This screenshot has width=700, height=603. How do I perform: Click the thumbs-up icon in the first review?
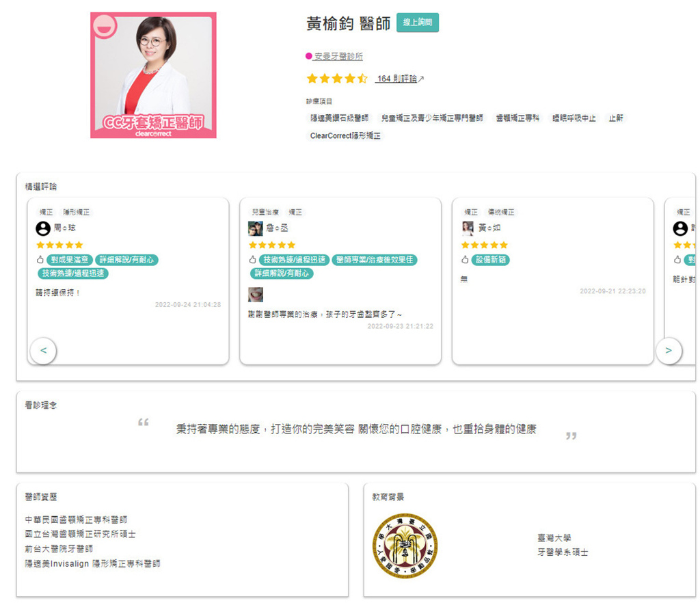click(x=40, y=259)
